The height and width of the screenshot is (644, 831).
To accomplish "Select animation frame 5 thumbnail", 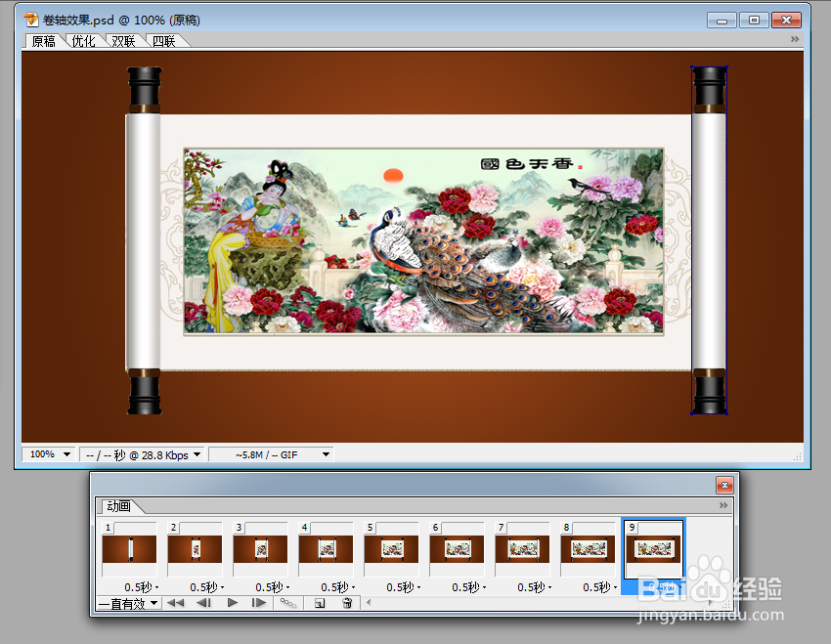I will [x=391, y=549].
